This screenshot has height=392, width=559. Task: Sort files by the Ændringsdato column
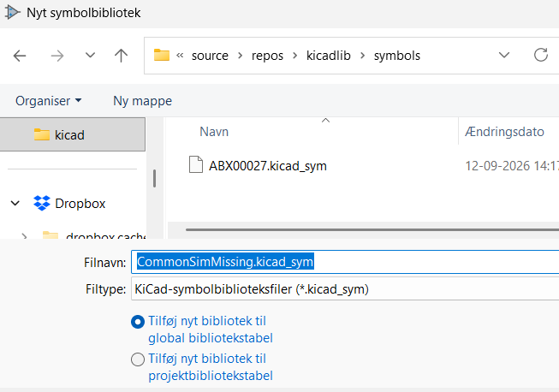[504, 132]
